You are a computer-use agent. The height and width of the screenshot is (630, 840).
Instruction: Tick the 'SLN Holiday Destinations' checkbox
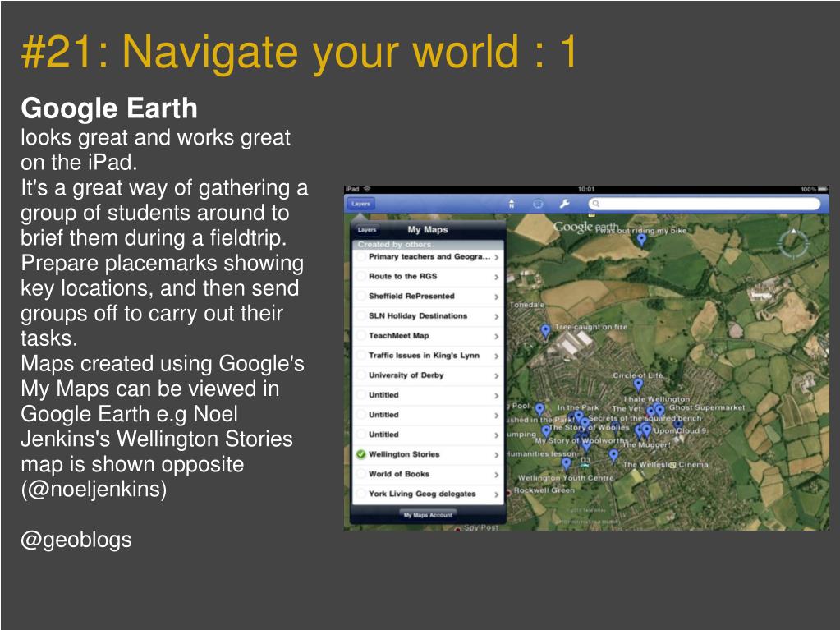coord(361,316)
